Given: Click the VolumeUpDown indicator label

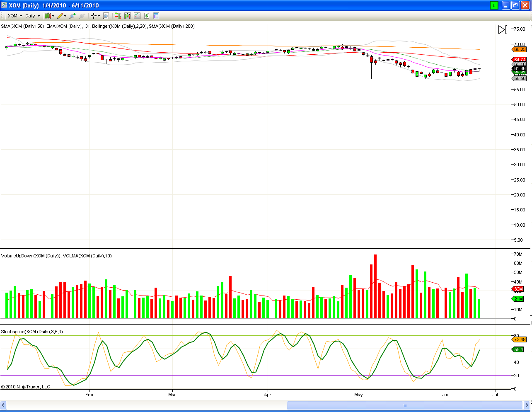Looking at the screenshot, I should click(31, 256).
